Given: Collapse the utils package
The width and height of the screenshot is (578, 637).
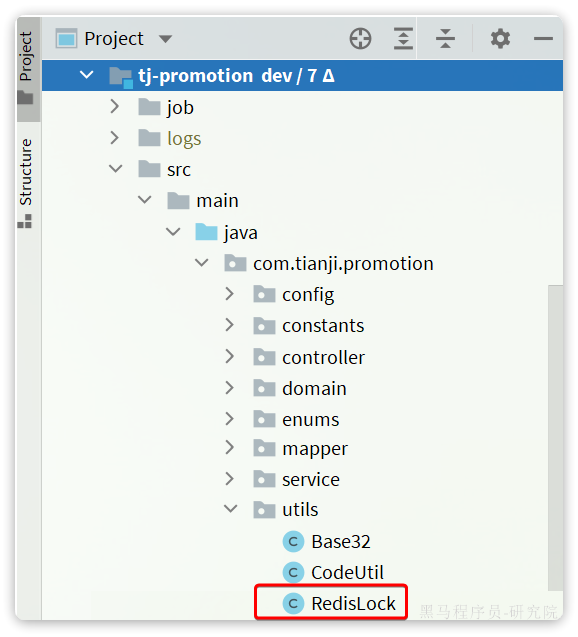Looking at the screenshot, I should 230,509.
